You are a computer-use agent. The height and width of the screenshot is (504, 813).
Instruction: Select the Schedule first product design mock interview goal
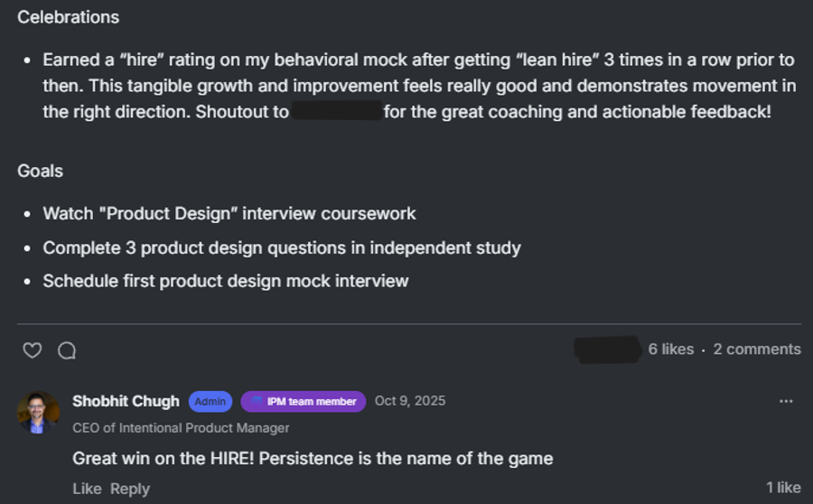coord(226,281)
